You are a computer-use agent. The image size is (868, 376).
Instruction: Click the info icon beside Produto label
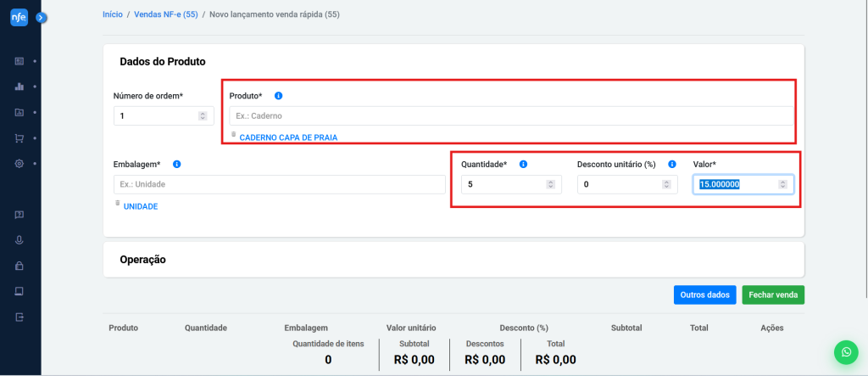click(x=279, y=96)
